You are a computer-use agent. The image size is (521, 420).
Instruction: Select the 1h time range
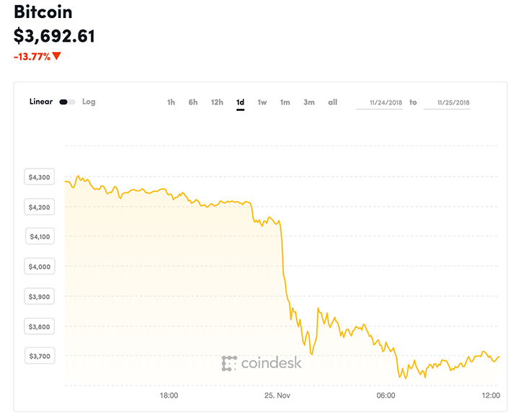(171, 102)
